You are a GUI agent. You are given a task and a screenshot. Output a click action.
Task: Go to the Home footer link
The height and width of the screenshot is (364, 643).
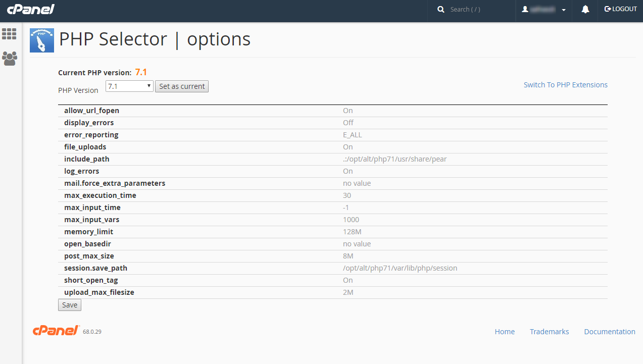(x=505, y=332)
